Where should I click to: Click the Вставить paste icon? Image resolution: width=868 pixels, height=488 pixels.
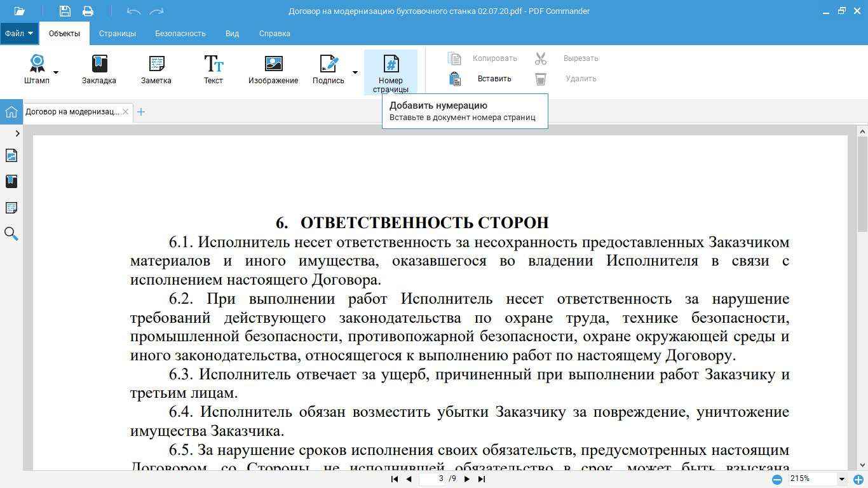coord(454,79)
